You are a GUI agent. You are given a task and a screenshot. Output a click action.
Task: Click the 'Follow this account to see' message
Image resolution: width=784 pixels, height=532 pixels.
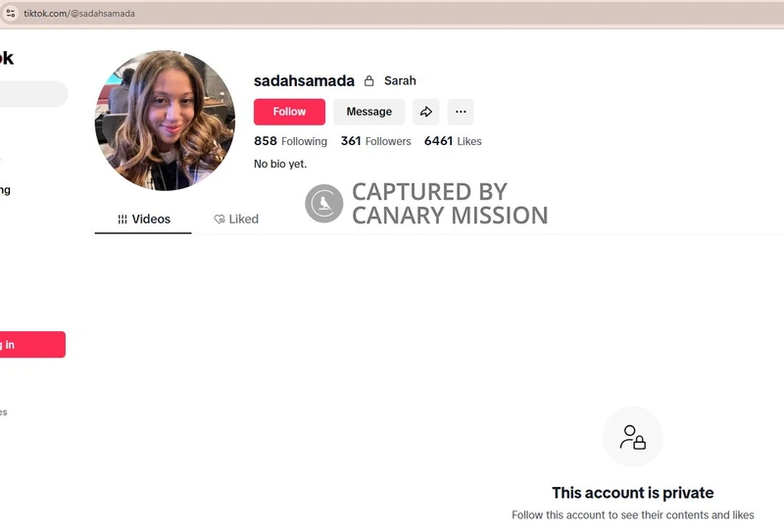[633, 515]
